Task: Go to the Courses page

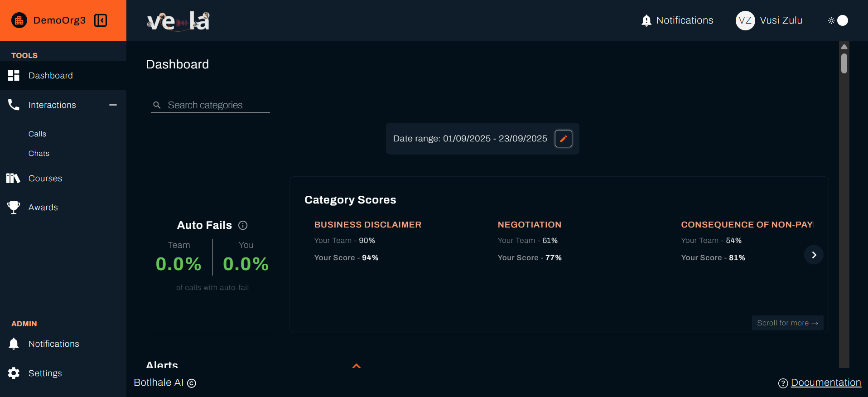Action: [x=45, y=178]
